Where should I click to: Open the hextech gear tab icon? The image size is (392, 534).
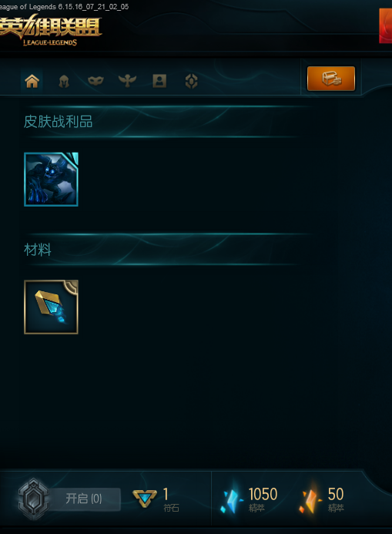point(191,81)
